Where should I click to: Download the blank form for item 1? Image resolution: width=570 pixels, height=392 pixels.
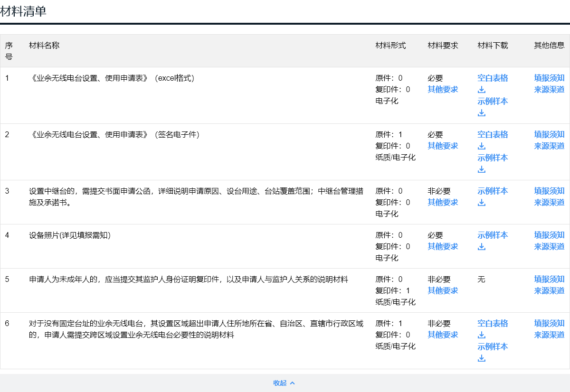pyautogui.click(x=492, y=78)
